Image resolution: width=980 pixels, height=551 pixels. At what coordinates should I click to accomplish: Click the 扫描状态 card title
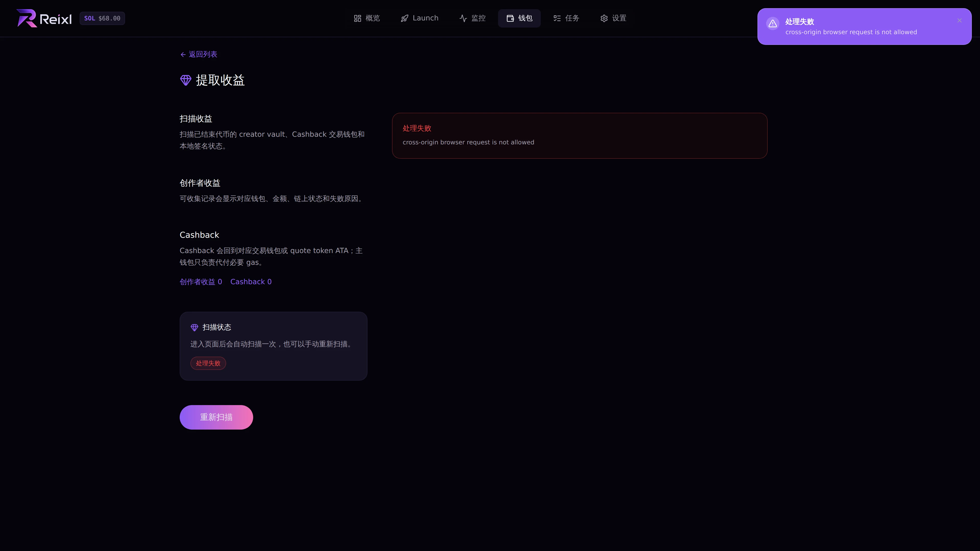pyautogui.click(x=216, y=327)
